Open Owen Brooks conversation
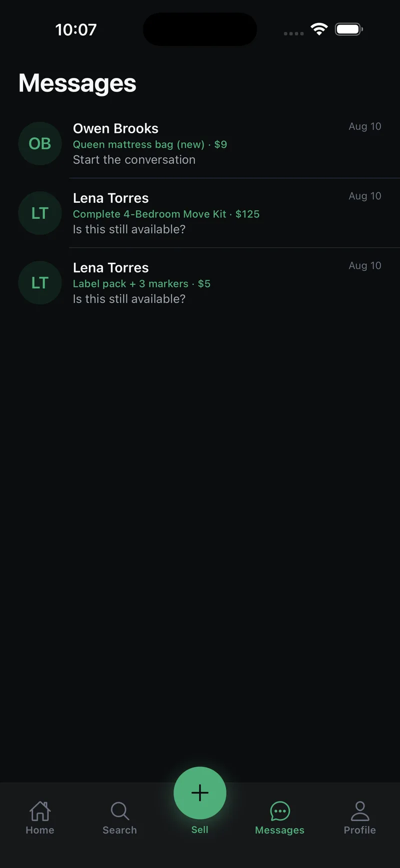 pos(200,144)
